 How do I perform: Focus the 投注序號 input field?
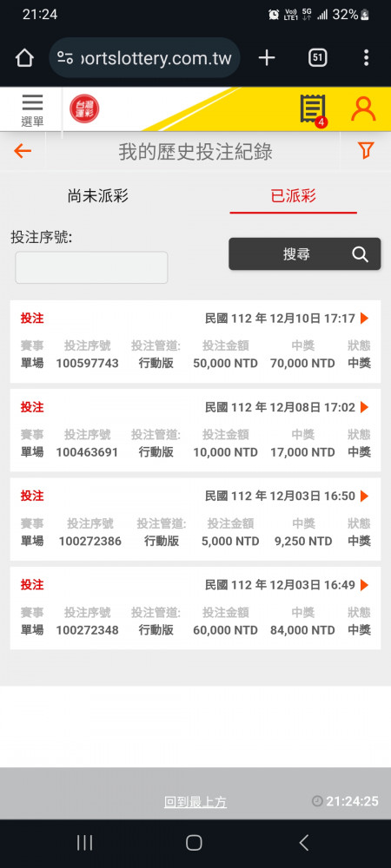click(91, 267)
